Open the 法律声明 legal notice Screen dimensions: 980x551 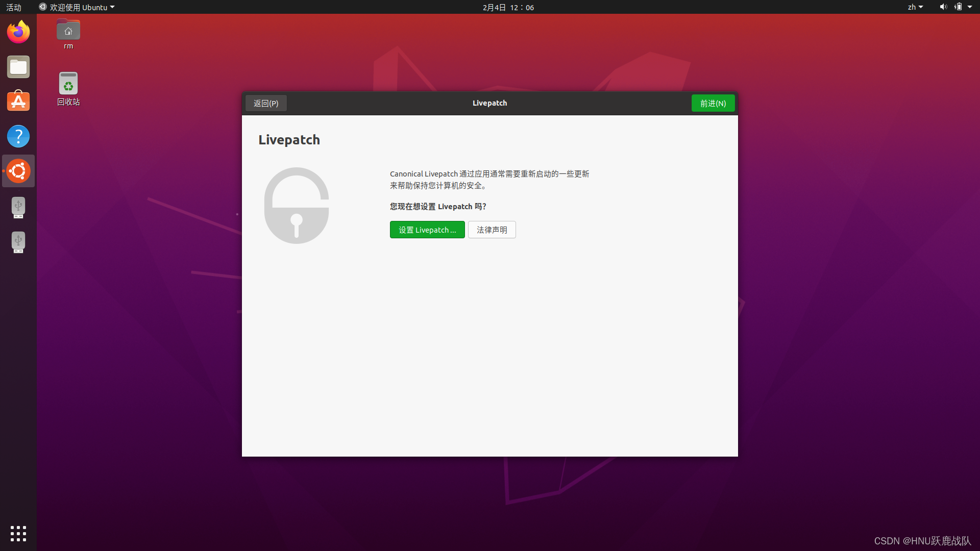click(492, 230)
